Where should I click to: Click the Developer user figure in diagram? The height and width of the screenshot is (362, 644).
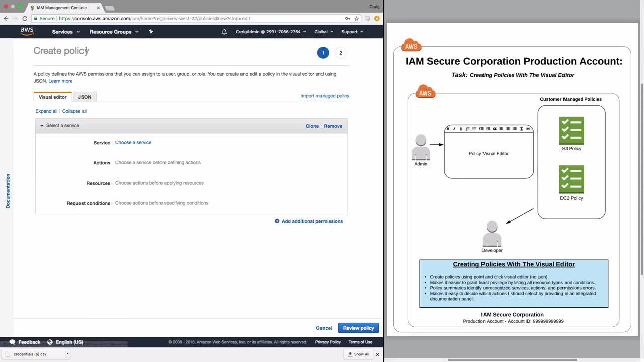pyautogui.click(x=492, y=234)
